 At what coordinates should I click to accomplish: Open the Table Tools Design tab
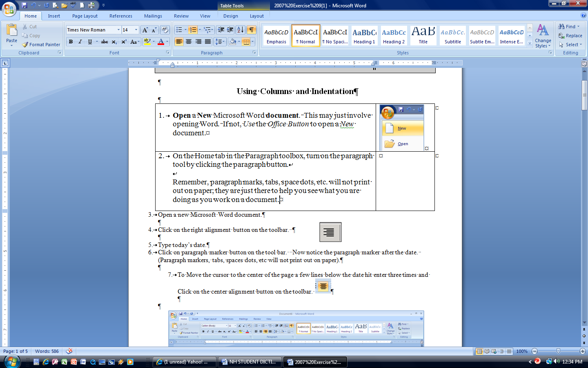click(x=231, y=16)
